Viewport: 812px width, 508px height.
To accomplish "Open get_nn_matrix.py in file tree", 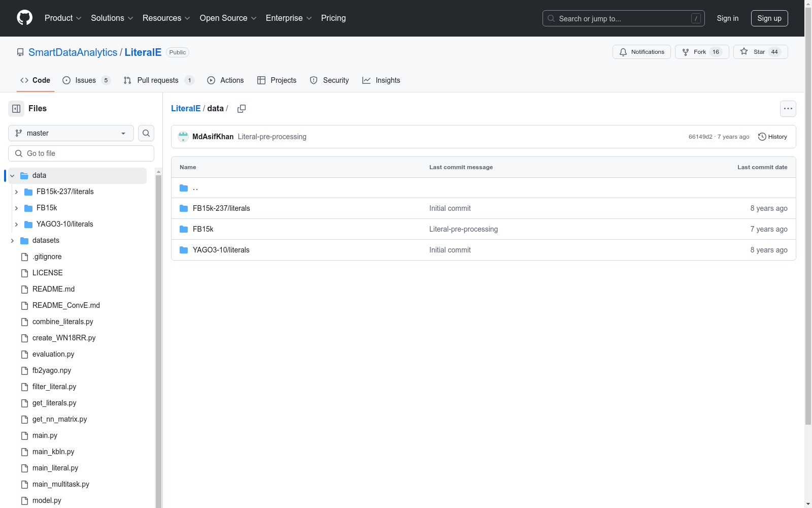I will [59, 419].
